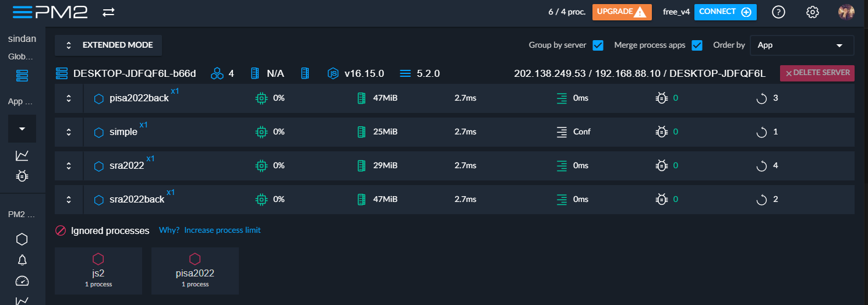Click the Why? link
This screenshot has height=305, width=868.
[169, 230]
